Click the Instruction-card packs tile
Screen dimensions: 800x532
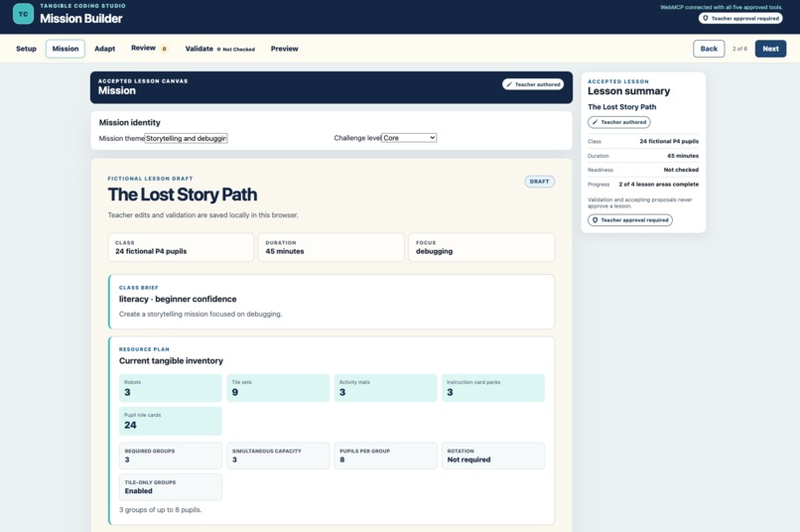click(493, 388)
